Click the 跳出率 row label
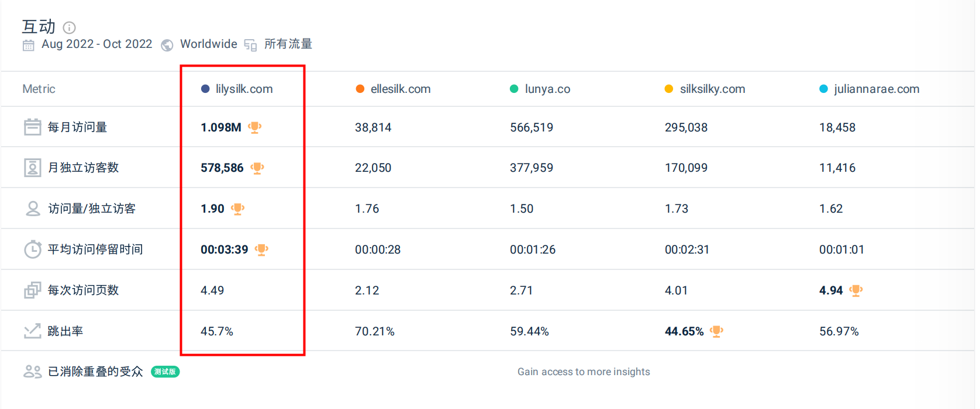The width and height of the screenshot is (980, 409). coord(65,331)
